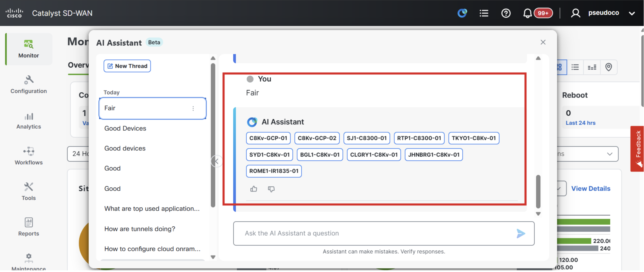Open the task list icon in header

pyautogui.click(x=484, y=13)
